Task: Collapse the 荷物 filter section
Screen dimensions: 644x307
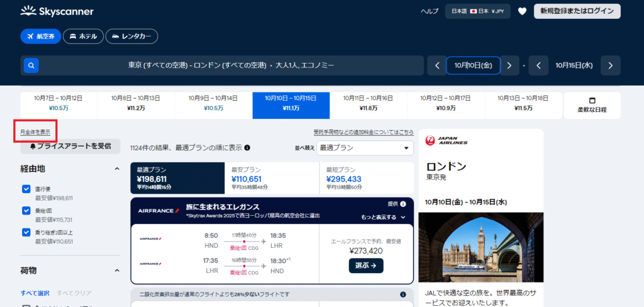Action: 116,271
